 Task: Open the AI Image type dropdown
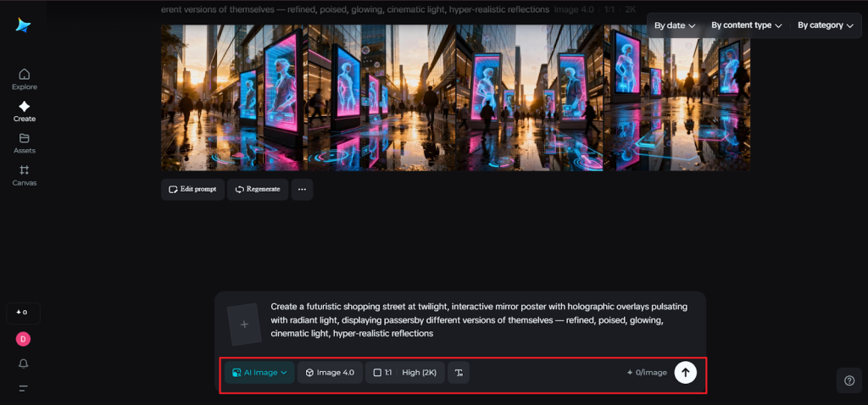[x=259, y=373]
